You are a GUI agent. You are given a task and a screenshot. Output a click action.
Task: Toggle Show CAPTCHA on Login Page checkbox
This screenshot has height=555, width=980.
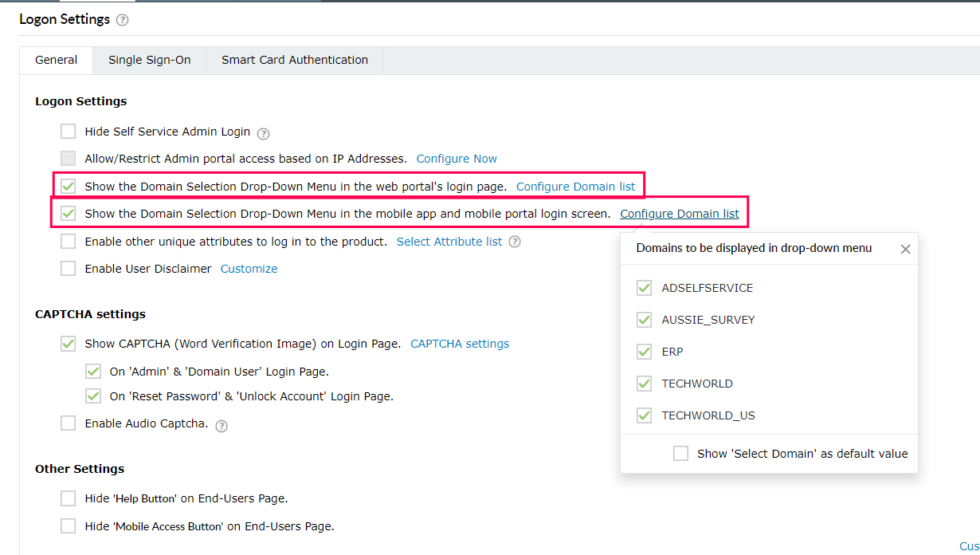click(69, 344)
